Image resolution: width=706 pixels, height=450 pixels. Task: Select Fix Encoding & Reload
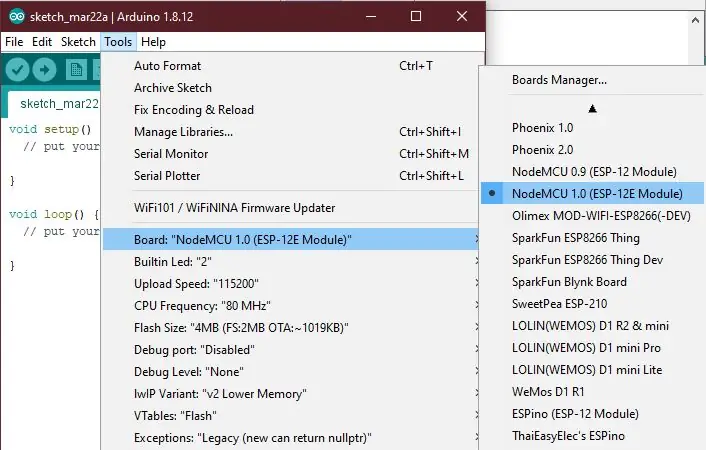coord(291,110)
